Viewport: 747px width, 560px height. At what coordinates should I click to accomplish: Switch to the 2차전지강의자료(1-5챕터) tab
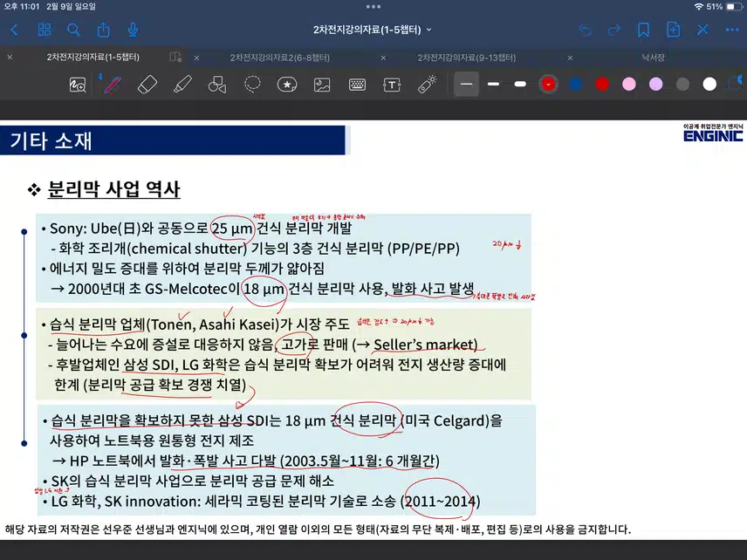click(93, 58)
